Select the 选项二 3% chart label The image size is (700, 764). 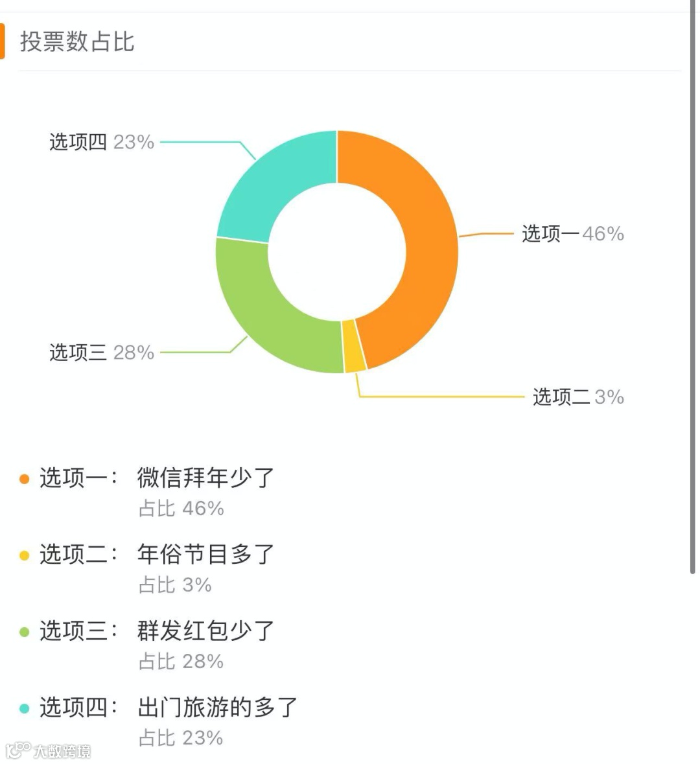tap(578, 397)
